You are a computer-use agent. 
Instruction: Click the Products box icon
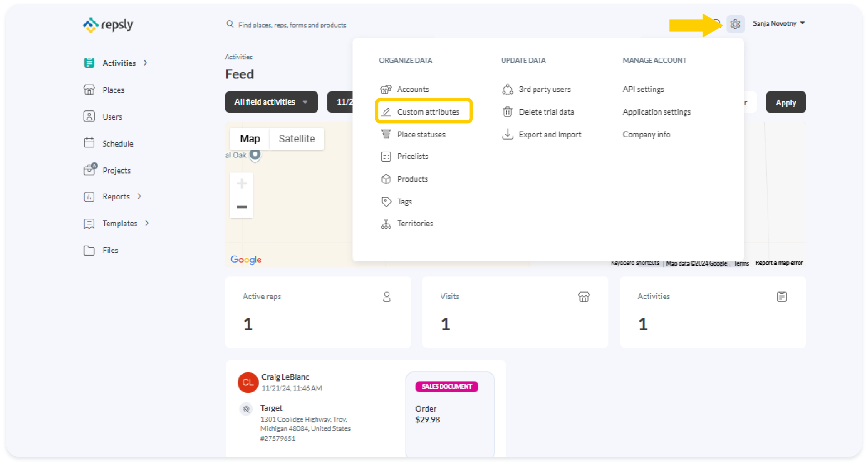[386, 179]
